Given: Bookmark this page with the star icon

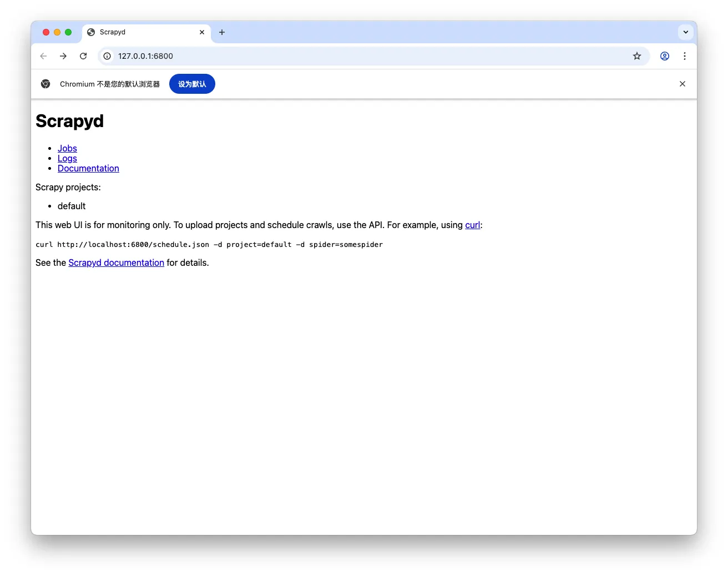Looking at the screenshot, I should click(636, 56).
